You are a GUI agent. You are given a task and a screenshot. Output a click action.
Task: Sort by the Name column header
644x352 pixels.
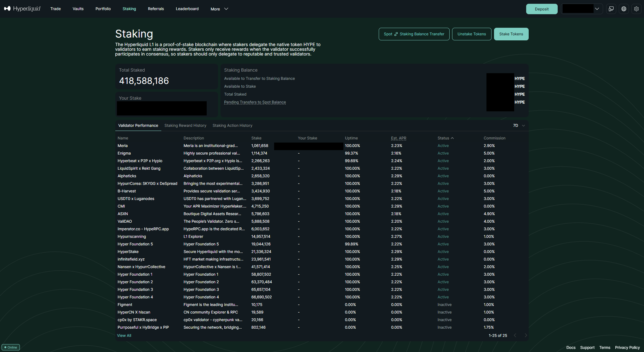pos(123,138)
